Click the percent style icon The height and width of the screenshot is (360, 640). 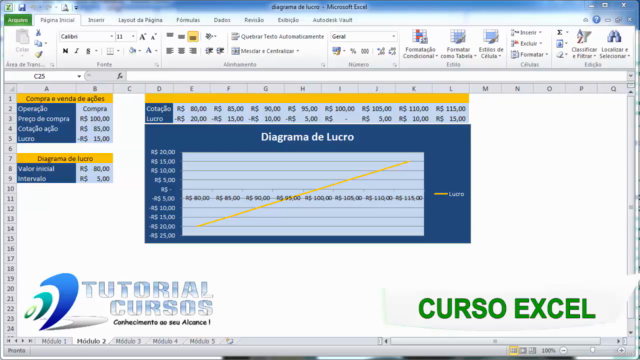(353, 51)
